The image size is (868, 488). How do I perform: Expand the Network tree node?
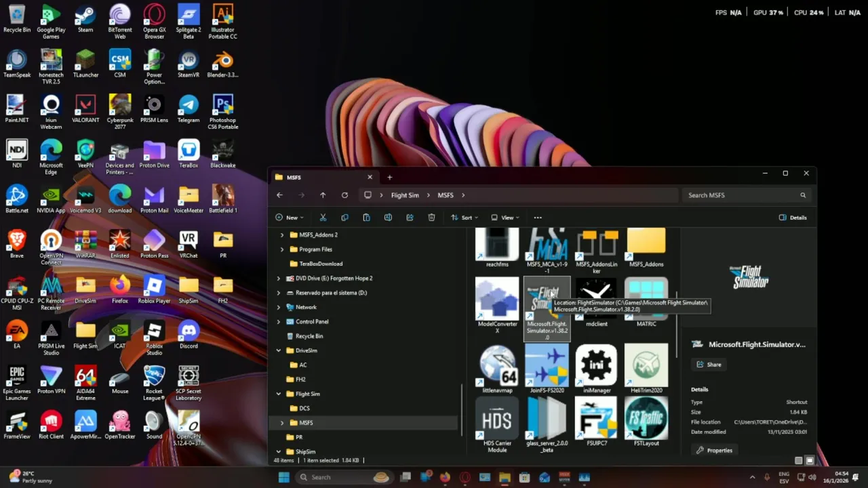[x=278, y=307]
